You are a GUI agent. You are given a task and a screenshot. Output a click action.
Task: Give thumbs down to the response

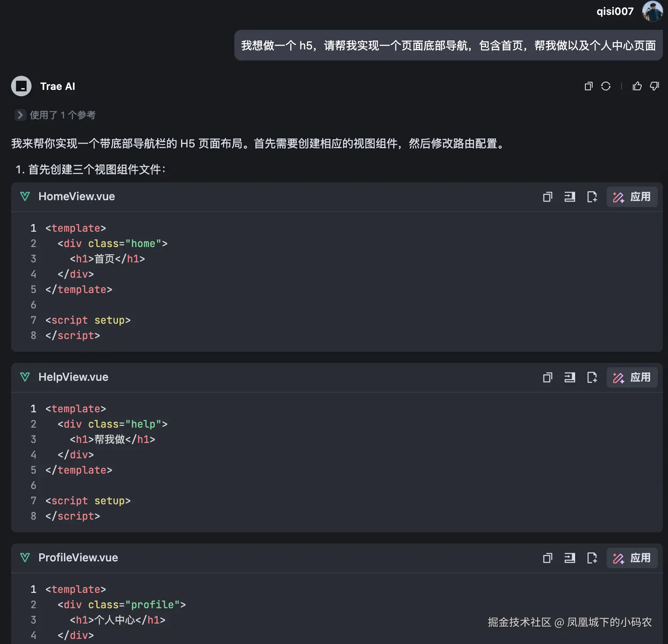654,86
